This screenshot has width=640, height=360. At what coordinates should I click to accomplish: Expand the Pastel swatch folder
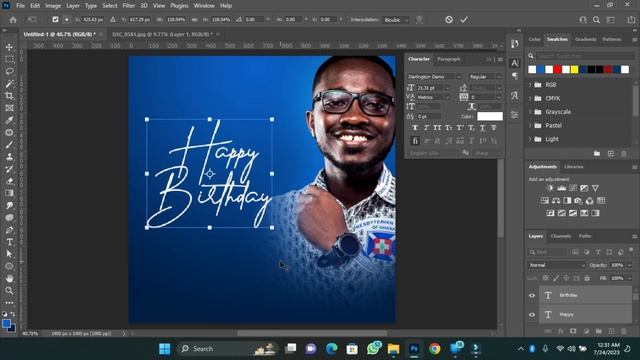point(530,125)
